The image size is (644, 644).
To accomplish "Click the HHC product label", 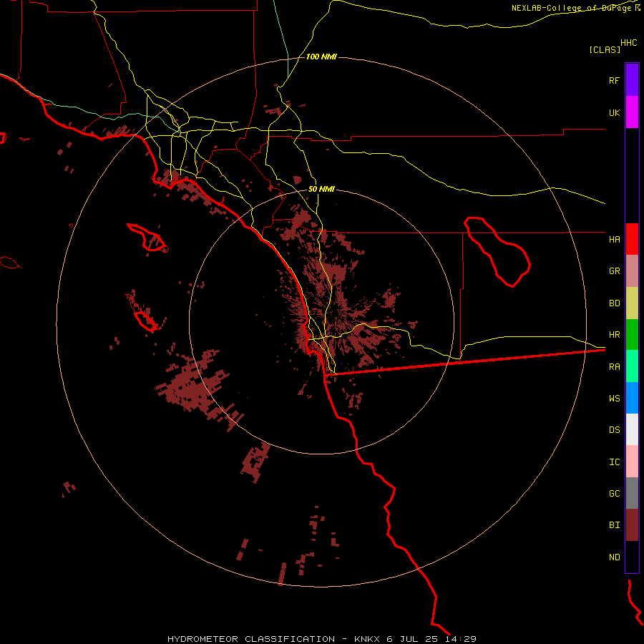I will click(x=629, y=43).
